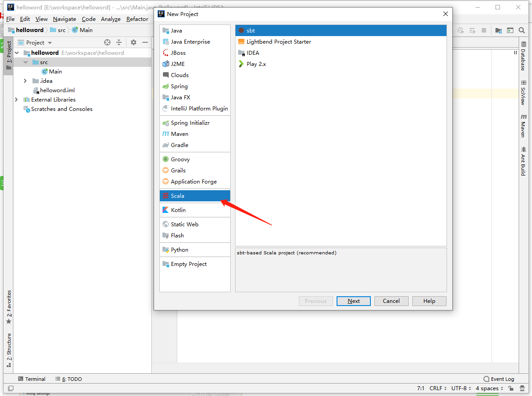This screenshot has width=532, height=396.
Task: Pick Flash project type
Action: (x=195, y=236)
